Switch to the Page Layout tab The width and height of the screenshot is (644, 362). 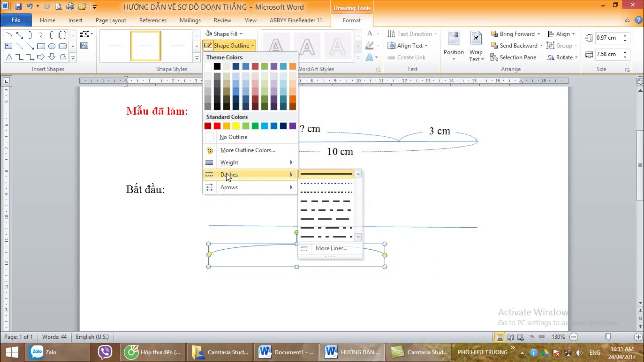tap(111, 20)
